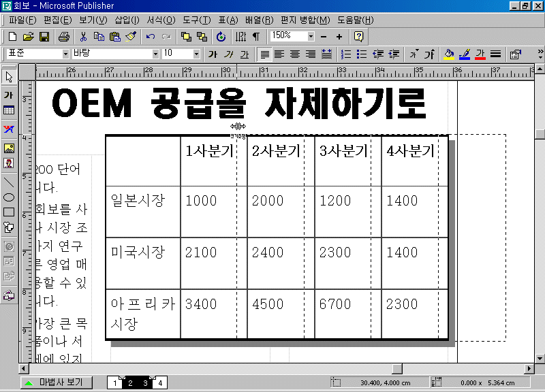Toggle underline formatting
Viewport: 545px width, 392px height.
coord(245,54)
